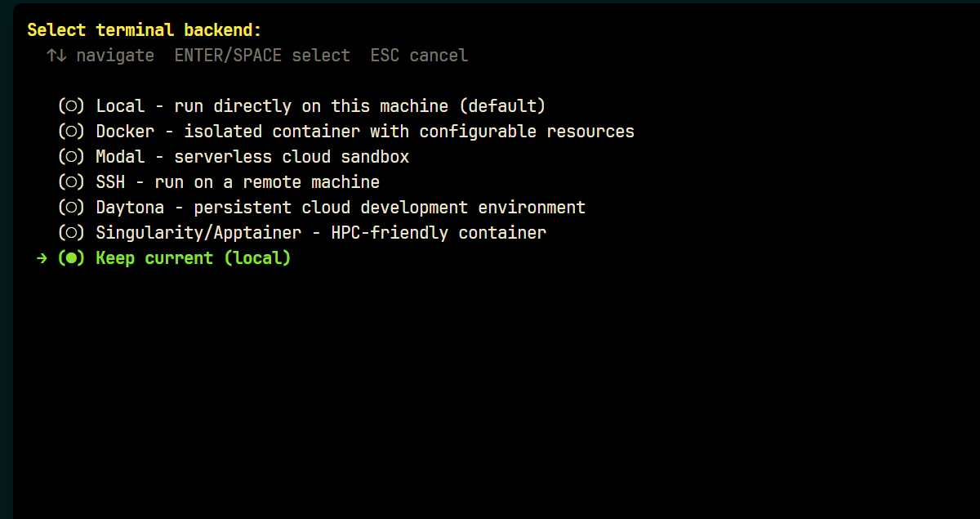Click "Modal - serverless cloud sandbox" label
The image size is (980, 519).
252,157
